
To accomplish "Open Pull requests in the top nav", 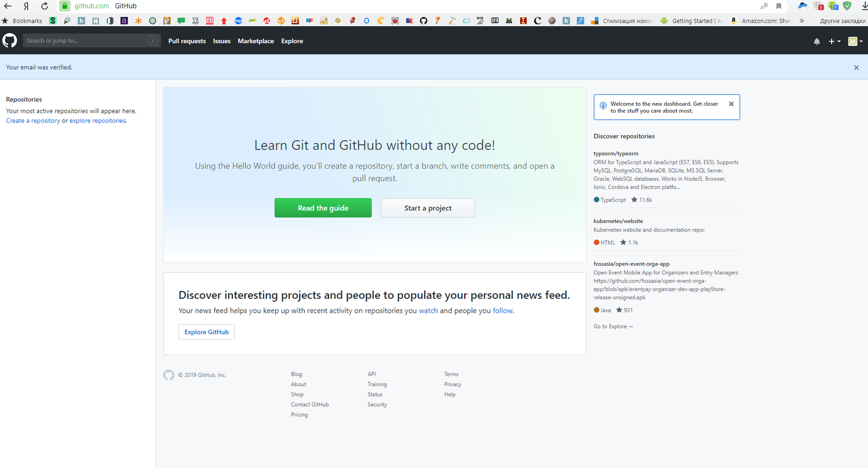I will [x=187, y=41].
